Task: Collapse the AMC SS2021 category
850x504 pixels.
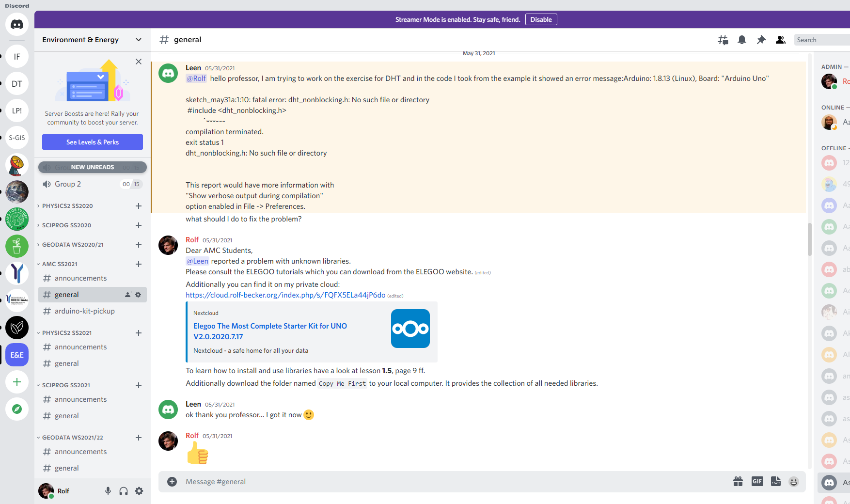Action: click(60, 264)
